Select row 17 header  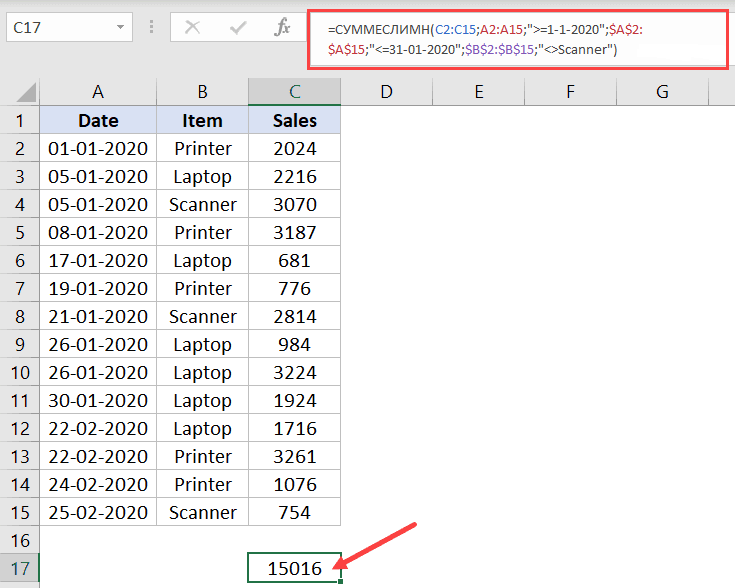pyautogui.click(x=20, y=569)
